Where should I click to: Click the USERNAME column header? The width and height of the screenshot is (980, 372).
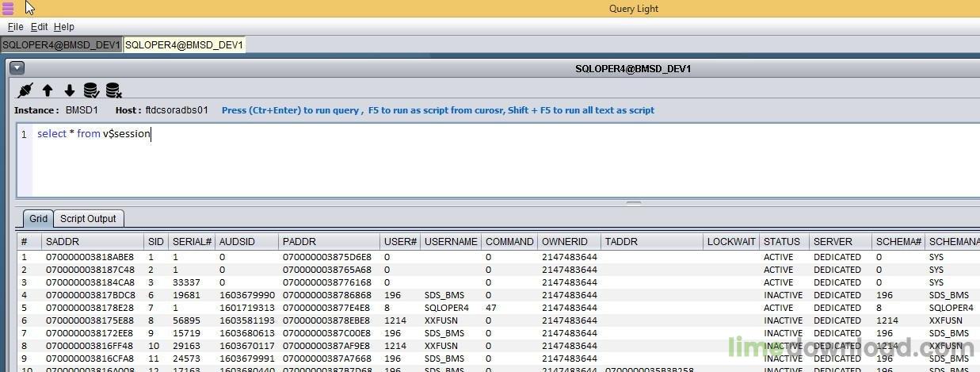click(x=450, y=242)
